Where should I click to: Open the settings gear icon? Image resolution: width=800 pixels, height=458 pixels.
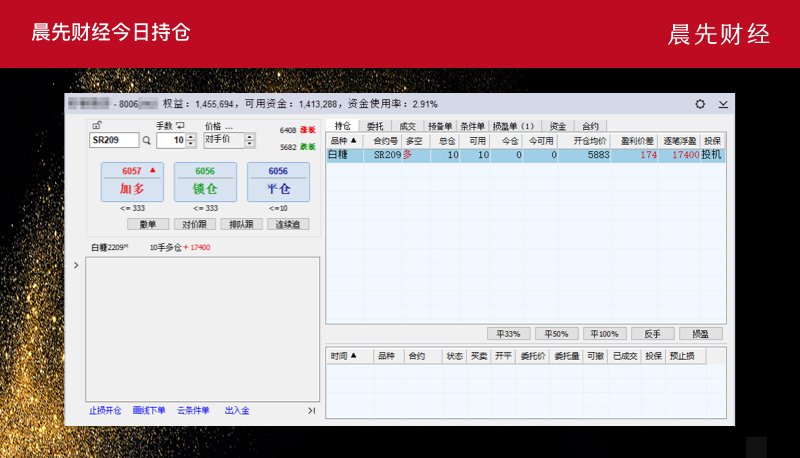click(x=700, y=104)
